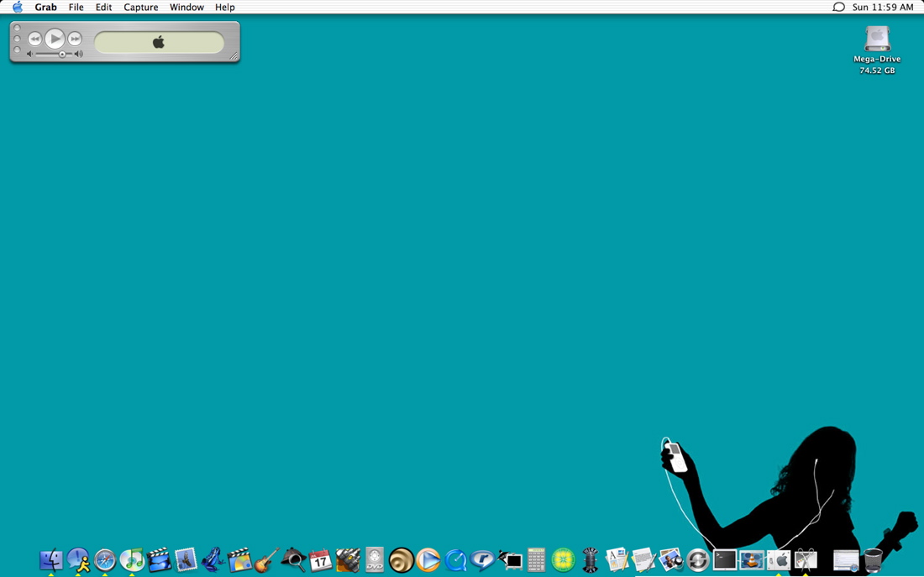Image resolution: width=924 pixels, height=577 pixels.
Task: Open the Mail stamp icon
Action: (x=186, y=559)
